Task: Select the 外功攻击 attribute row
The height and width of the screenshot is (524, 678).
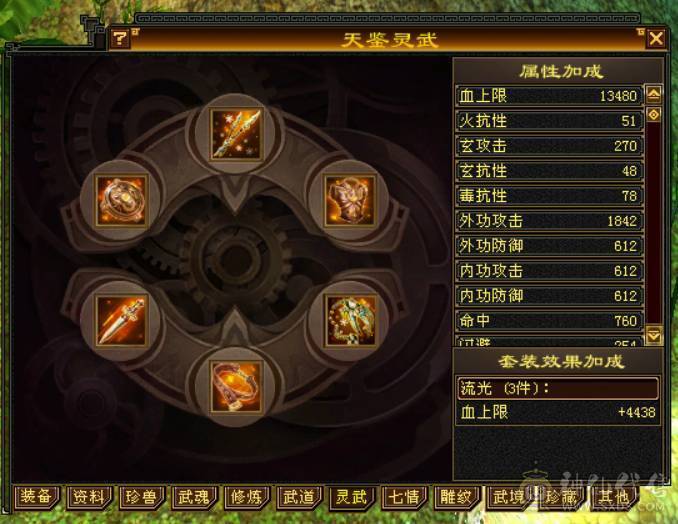Action: (x=550, y=221)
